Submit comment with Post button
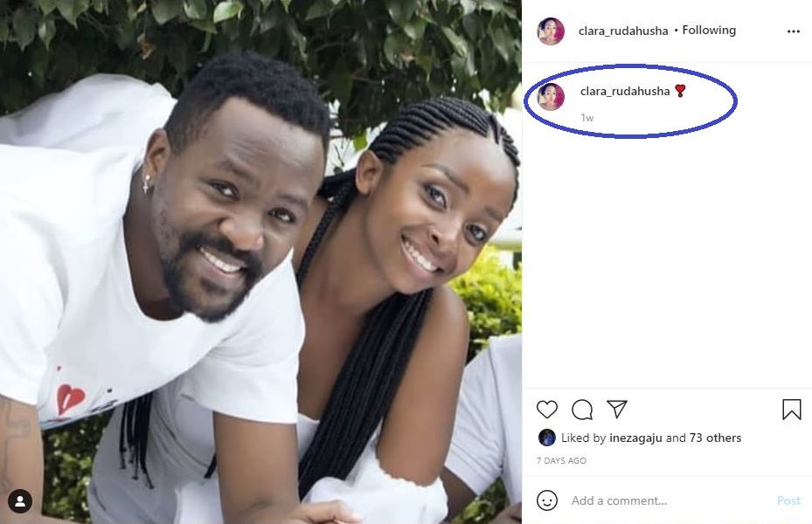812x524 pixels. pos(788,500)
